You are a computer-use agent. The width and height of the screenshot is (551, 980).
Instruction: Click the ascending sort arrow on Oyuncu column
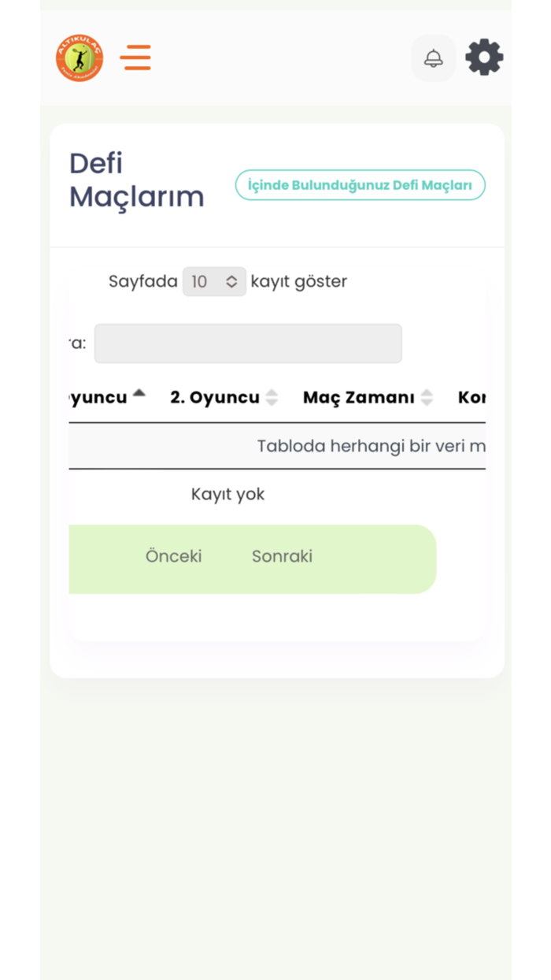pos(139,392)
